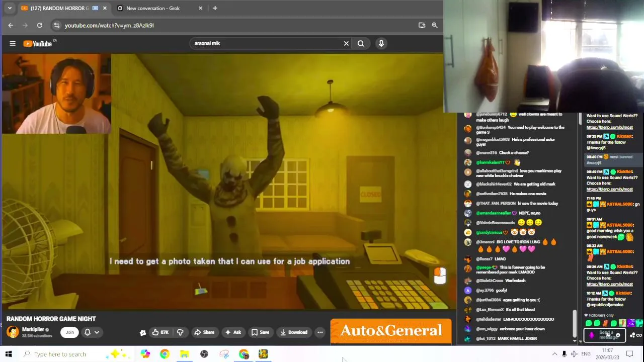
Task: Open blerp link under 09:49 PM KickBot message
Action: tap(609, 190)
